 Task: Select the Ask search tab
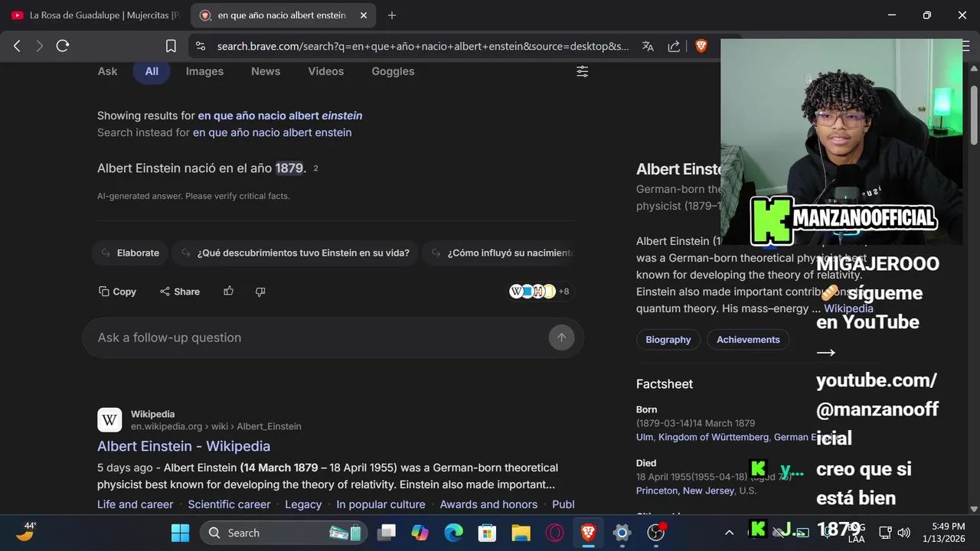[107, 71]
